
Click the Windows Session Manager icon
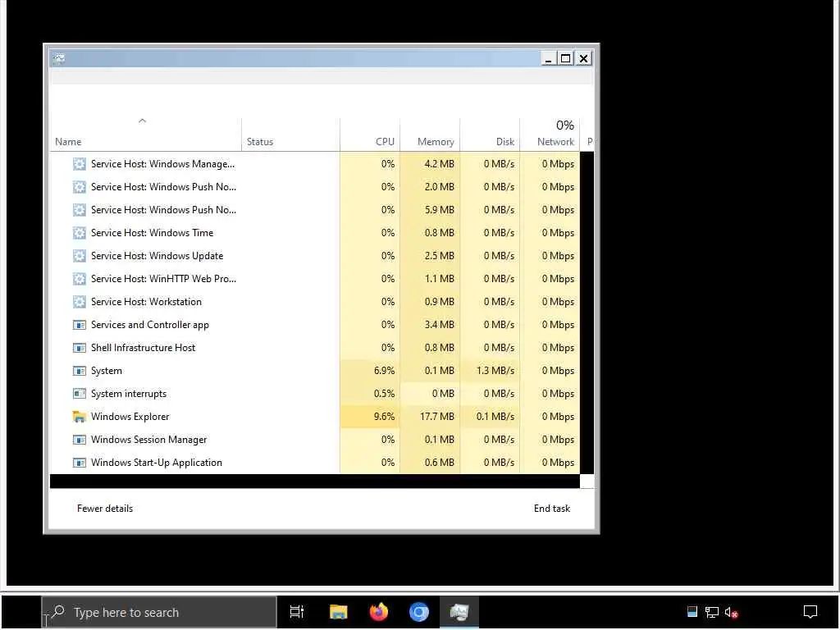point(80,440)
